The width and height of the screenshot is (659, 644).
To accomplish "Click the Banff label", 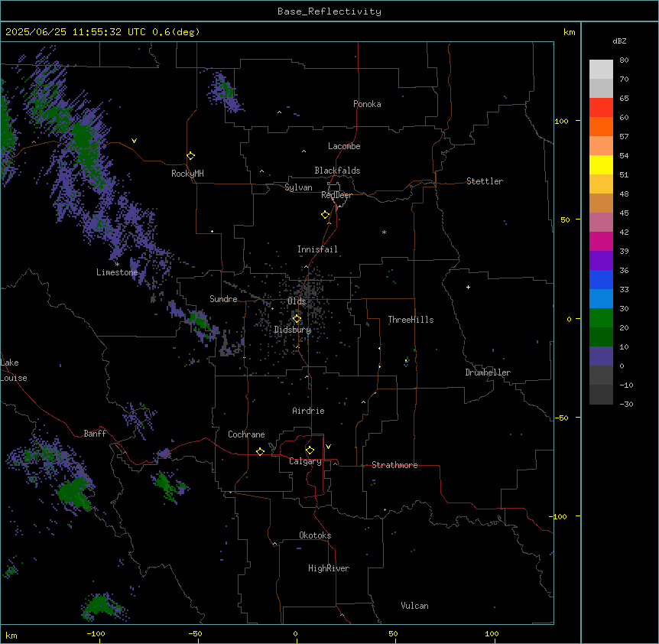I will [95, 434].
